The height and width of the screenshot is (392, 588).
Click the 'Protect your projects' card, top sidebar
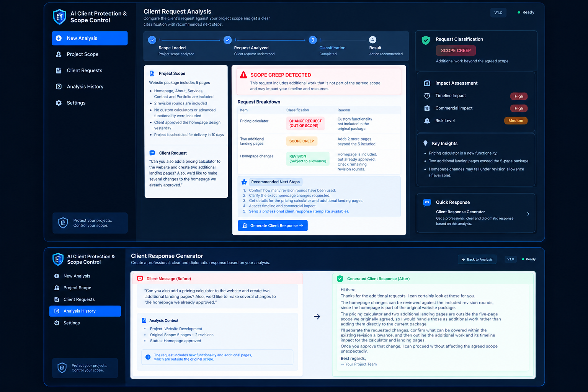click(90, 223)
